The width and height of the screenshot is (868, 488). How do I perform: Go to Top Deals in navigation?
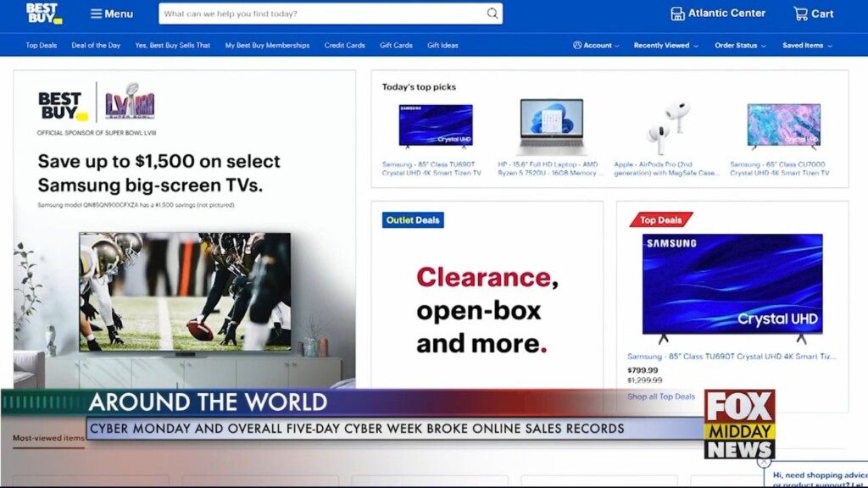point(41,46)
